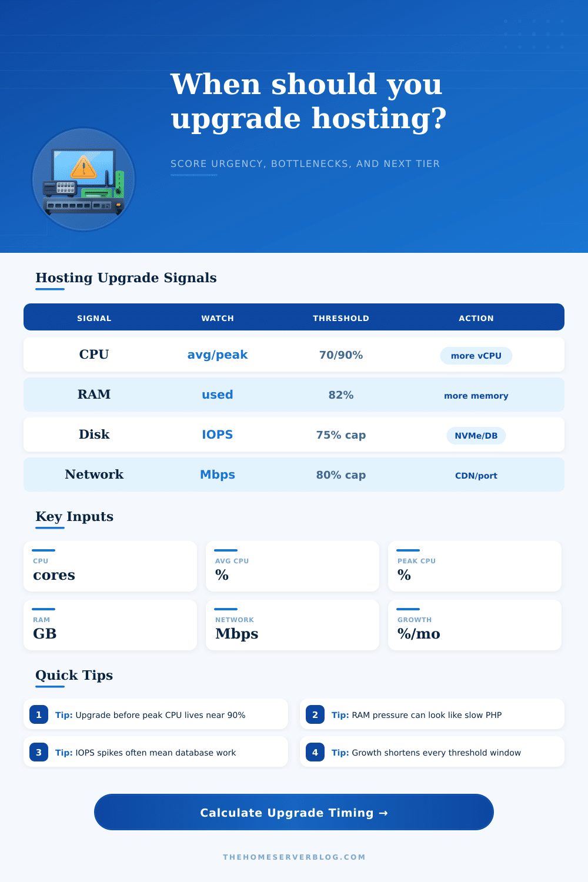Click the 'Disk' signal cell

[94, 435]
